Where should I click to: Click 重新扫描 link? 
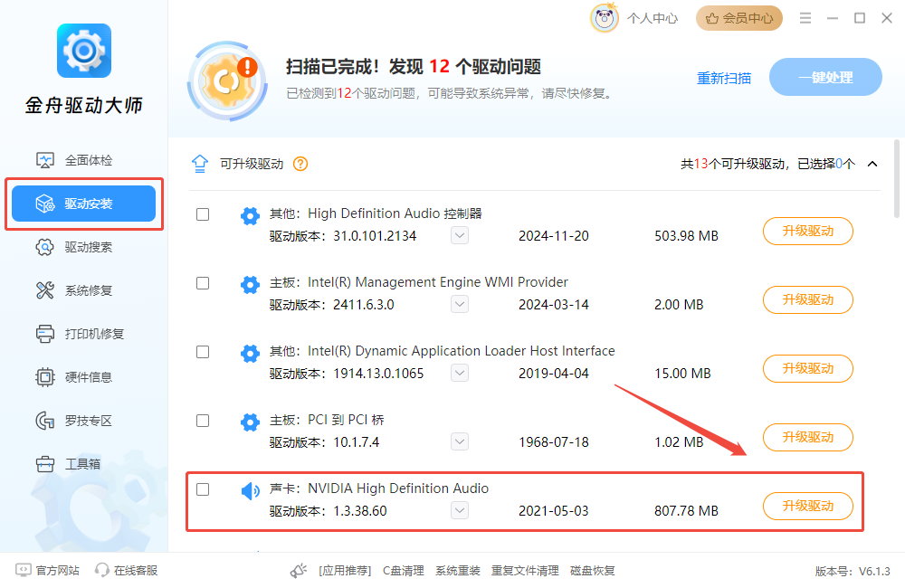click(724, 78)
